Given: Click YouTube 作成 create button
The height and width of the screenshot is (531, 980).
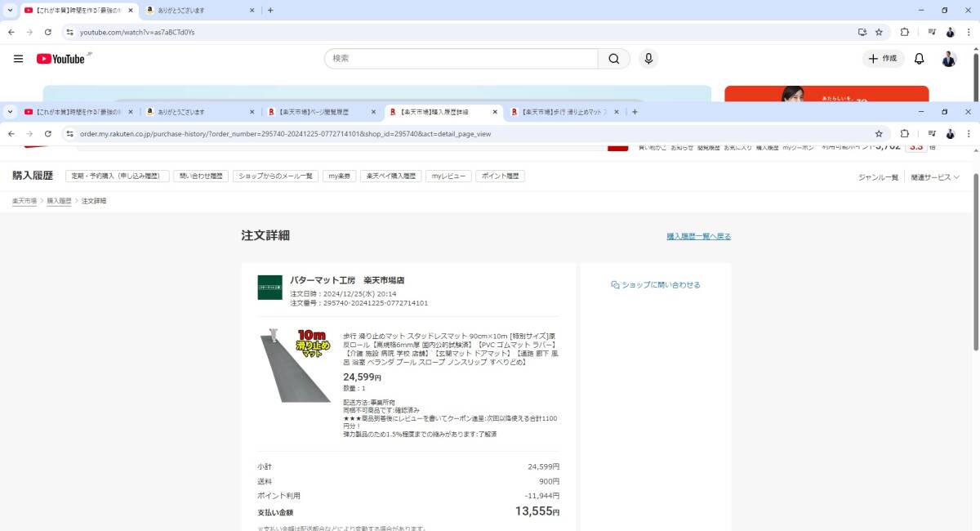Looking at the screenshot, I should [884, 59].
